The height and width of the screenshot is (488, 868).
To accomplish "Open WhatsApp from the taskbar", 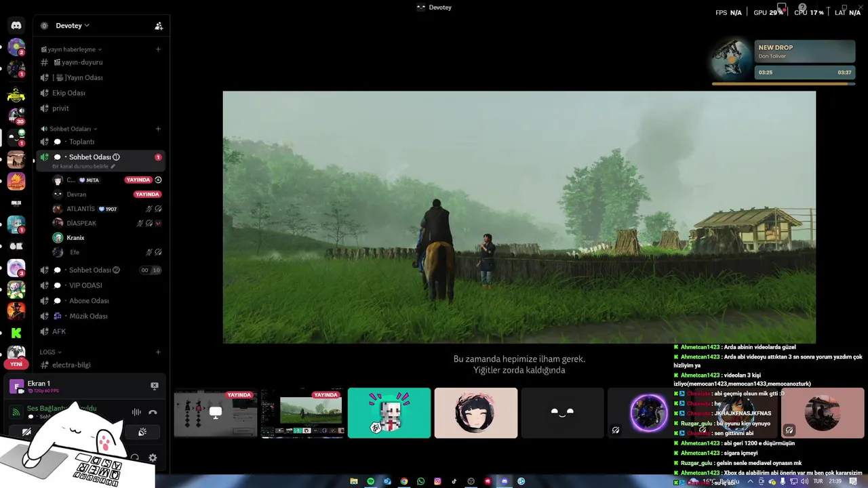I will 421,481.
